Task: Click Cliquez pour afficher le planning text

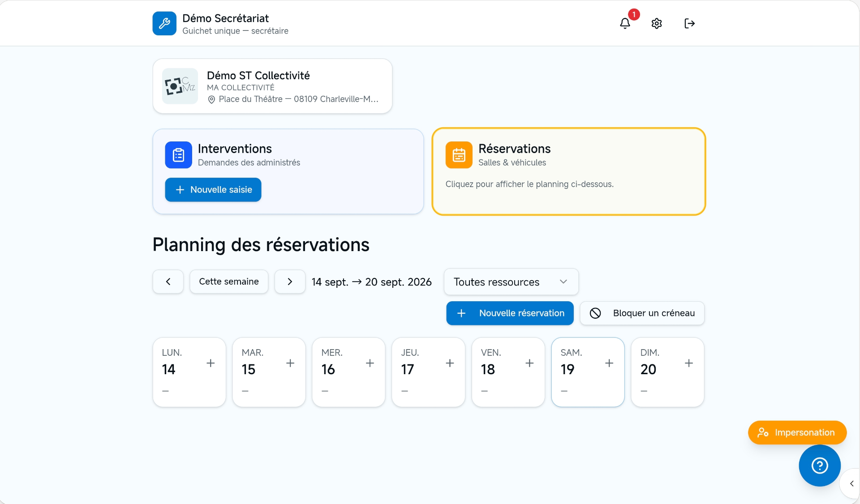Action: [529, 184]
